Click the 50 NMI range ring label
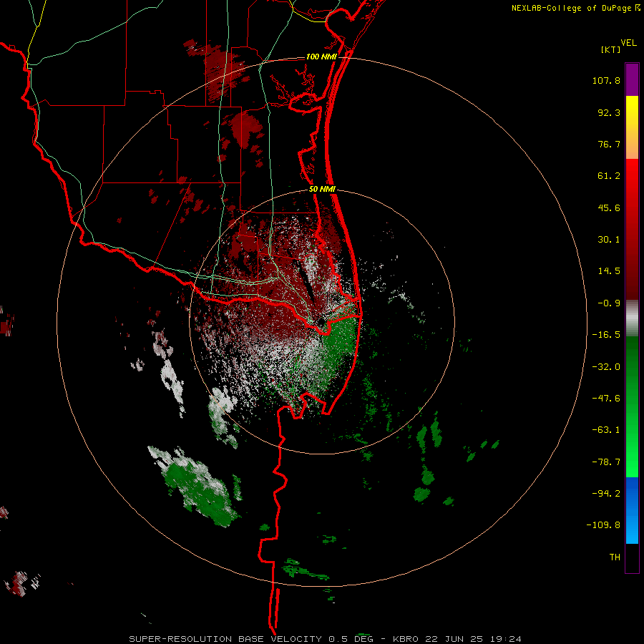 pos(322,190)
